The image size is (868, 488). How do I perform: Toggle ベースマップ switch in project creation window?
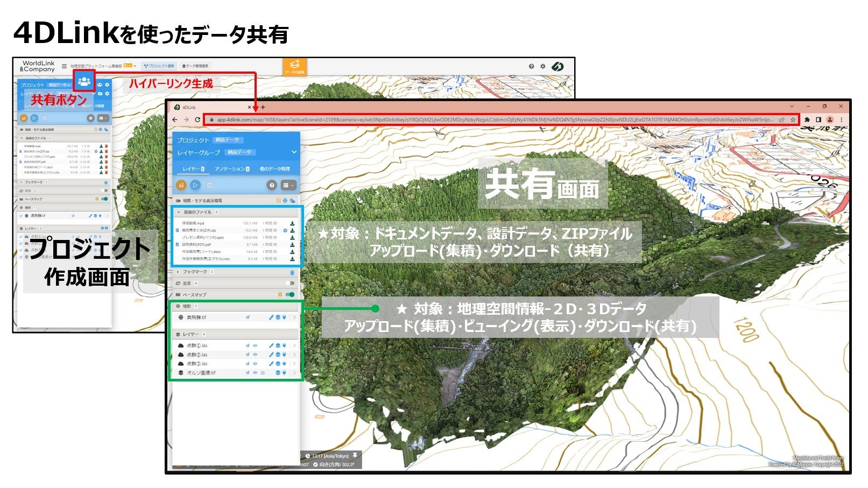click(x=104, y=199)
